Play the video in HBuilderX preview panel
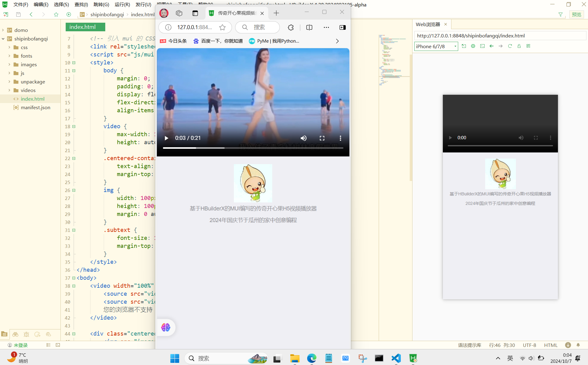588x365 pixels. pos(450,138)
